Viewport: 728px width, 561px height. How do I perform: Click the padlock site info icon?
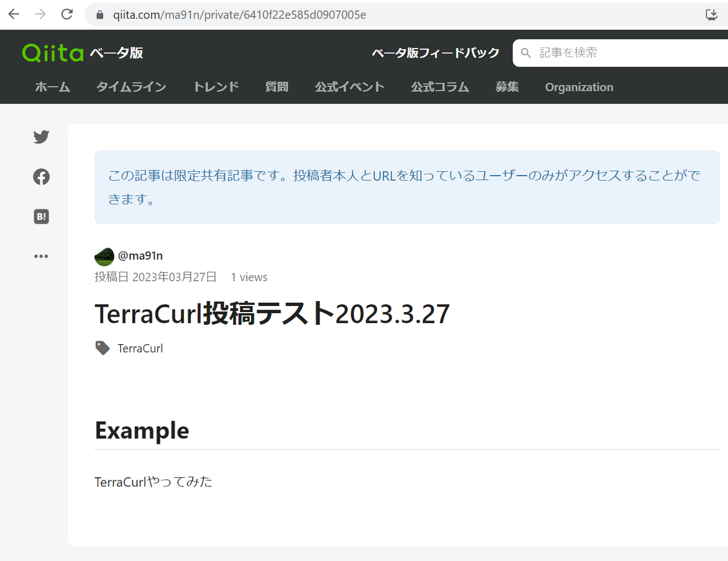click(100, 15)
